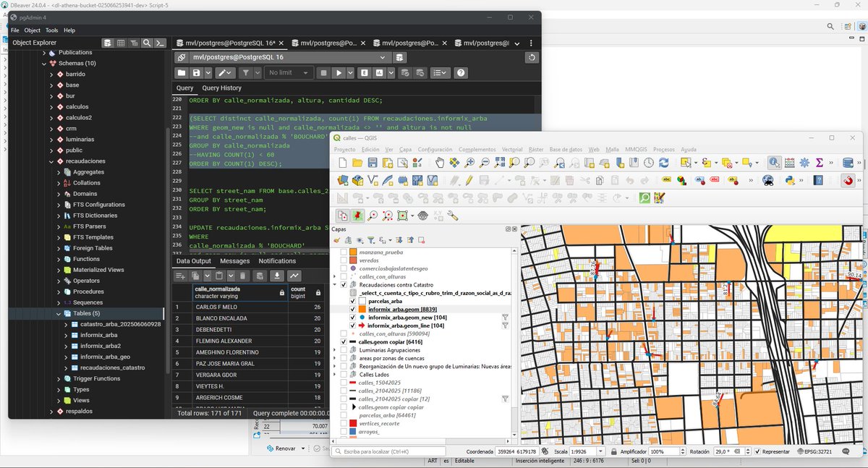Collapse the recaudaciones schema node
Viewport: 868px width, 468px height.
[51, 161]
